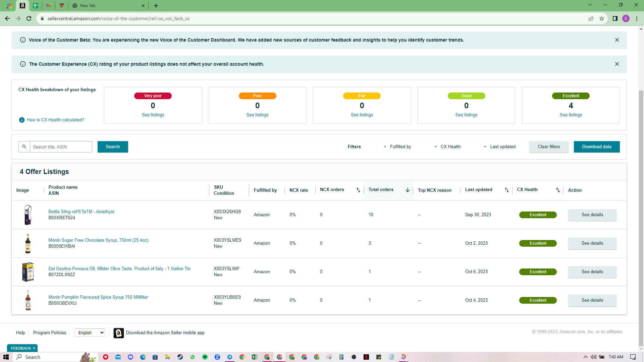The image size is (644, 362).
Task: View See listings under Fair
Action: 362,115
